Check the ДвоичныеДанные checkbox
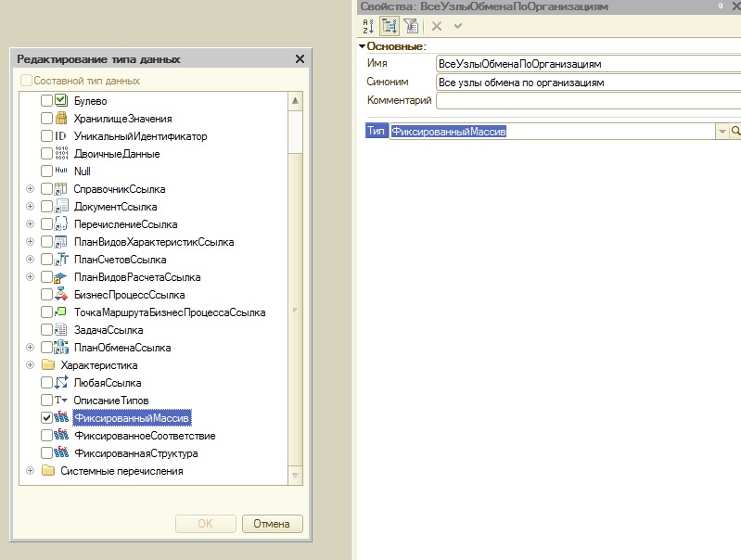Image resolution: width=741 pixels, height=560 pixels. pos(46,154)
